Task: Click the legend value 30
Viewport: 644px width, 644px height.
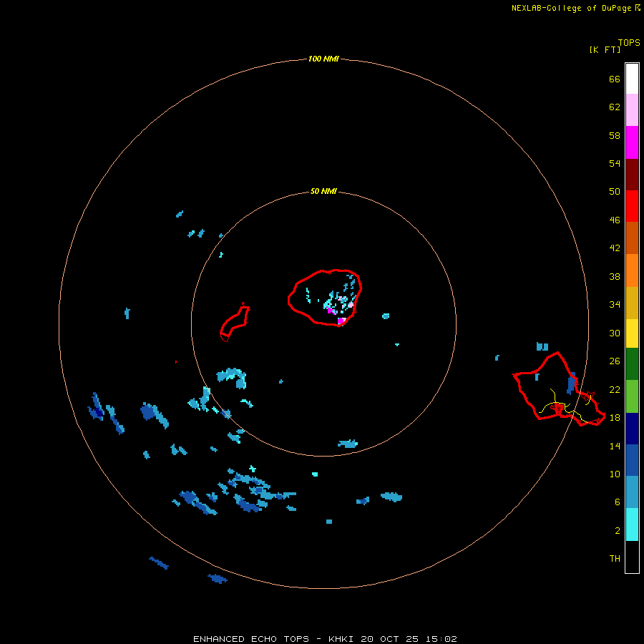Action: pos(615,333)
